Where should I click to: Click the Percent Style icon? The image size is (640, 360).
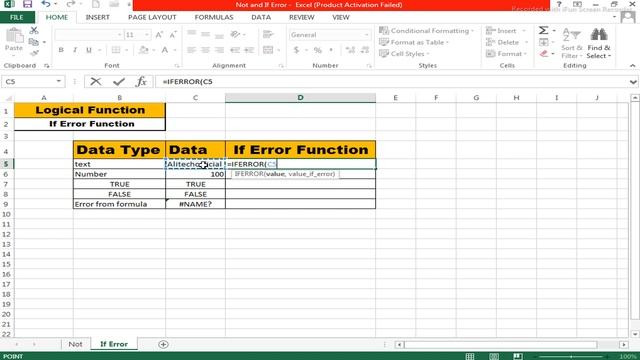click(x=318, y=50)
